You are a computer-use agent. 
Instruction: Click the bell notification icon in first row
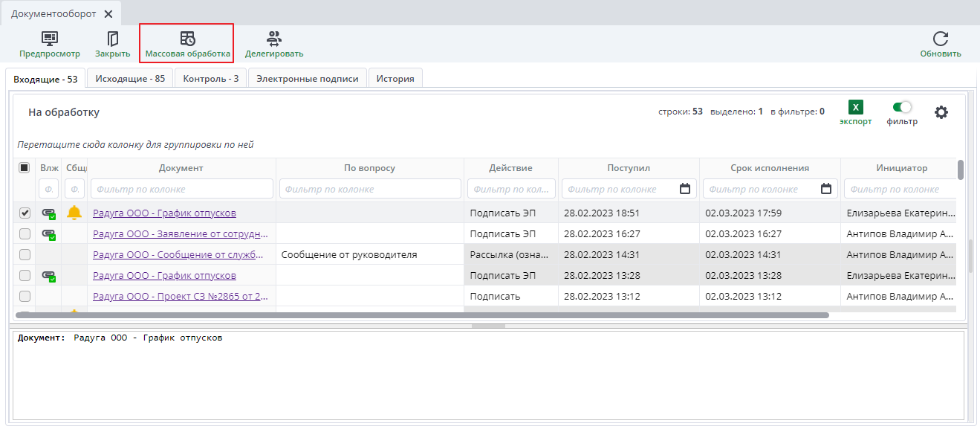tap(74, 213)
